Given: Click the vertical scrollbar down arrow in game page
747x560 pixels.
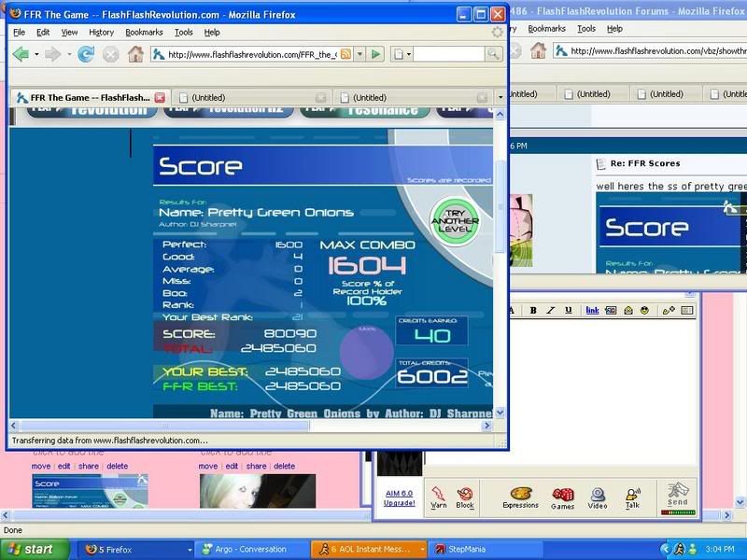Looking at the screenshot, I should coord(500,413).
